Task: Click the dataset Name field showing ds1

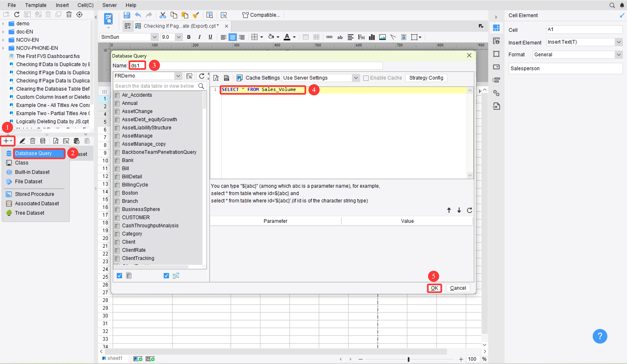Action: [137, 65]
